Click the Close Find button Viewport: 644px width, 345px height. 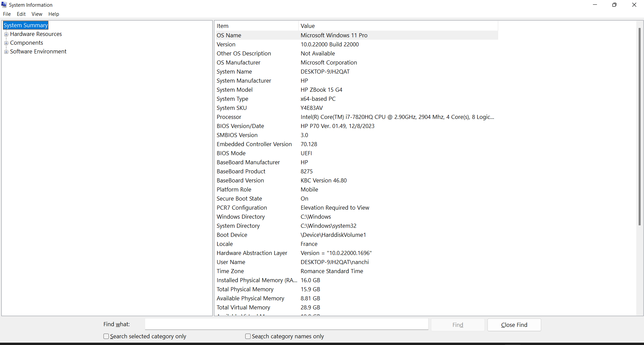pos(514,325)
